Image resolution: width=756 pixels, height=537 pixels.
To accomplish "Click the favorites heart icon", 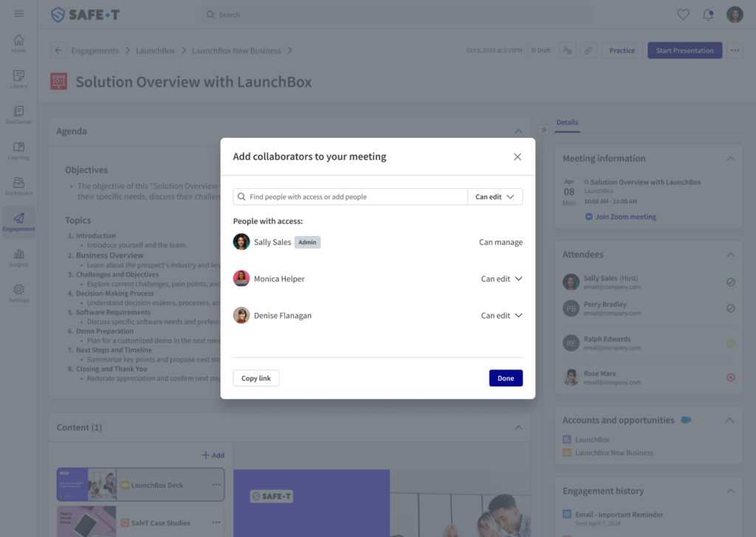I will tap(683, 15).
